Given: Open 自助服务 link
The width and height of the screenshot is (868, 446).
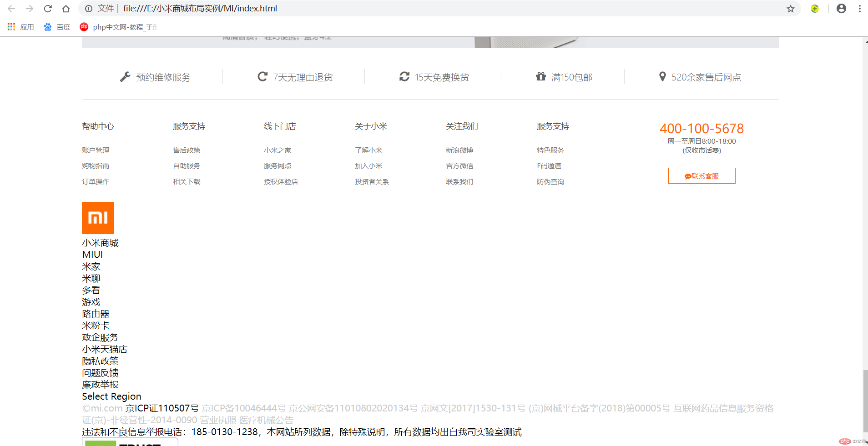Looking at the screenshot, I should [x=187, y=166].
